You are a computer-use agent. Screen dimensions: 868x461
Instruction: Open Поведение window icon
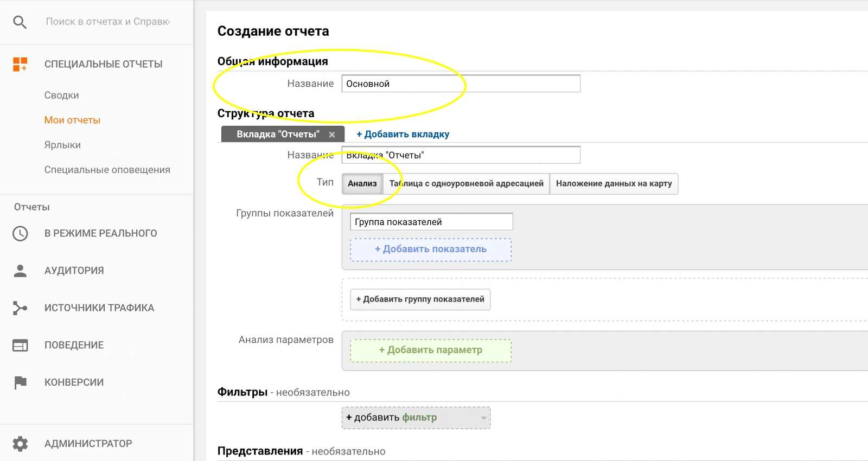click(x=20, y=345)
